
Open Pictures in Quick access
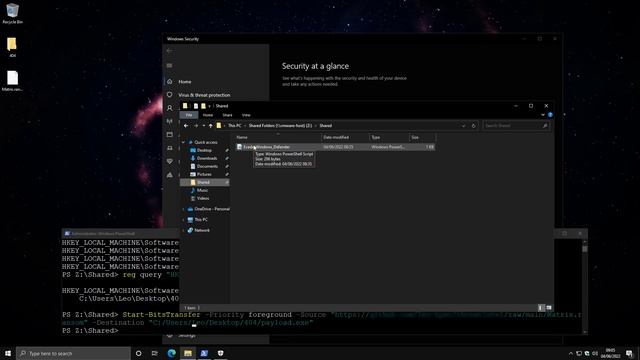pos(204,174)
